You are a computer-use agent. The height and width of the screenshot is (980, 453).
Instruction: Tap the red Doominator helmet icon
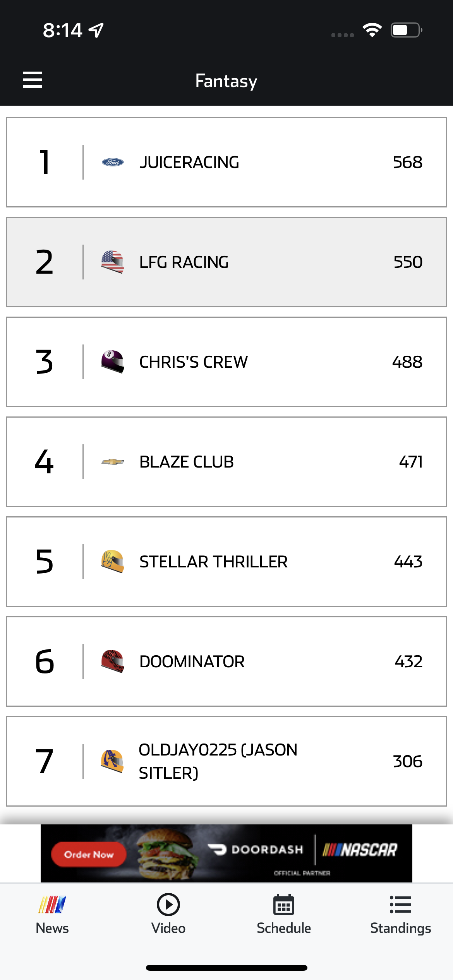click(x=113, y=661)
